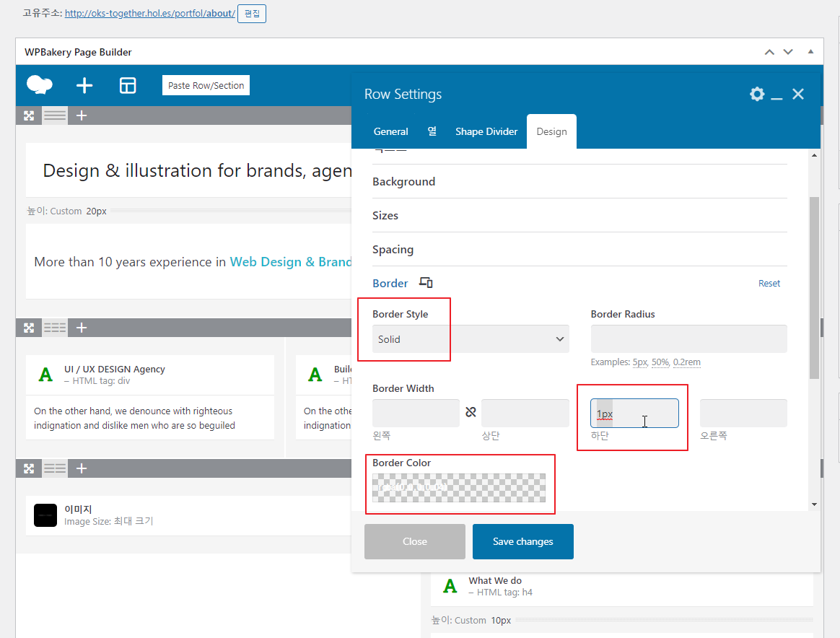Click the Border Reset link

(x=769, y=284)
